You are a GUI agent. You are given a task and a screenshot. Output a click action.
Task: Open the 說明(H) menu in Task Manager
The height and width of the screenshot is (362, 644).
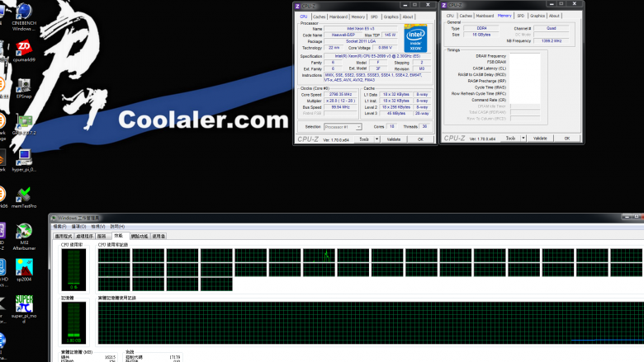tap(117, 226)
